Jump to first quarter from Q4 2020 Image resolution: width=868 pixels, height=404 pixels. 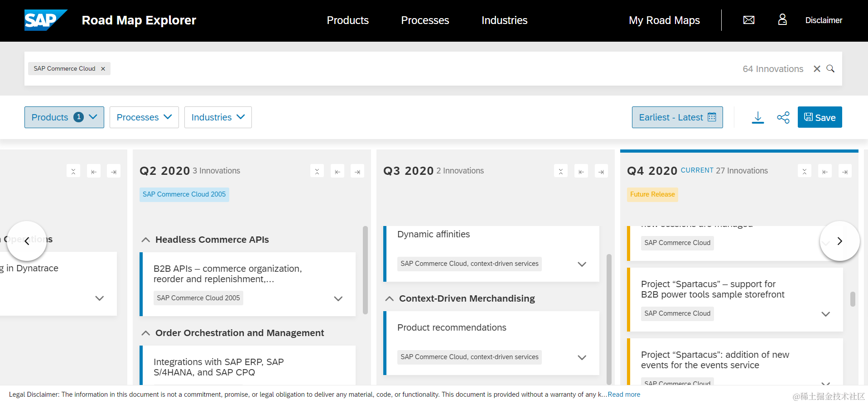825,171
